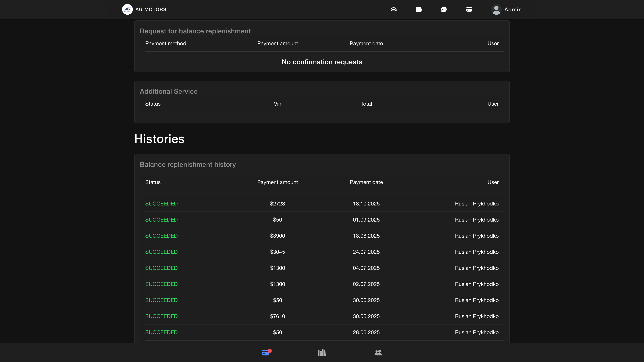This screenshot has height=362, width=644.
Task: Select the 18.10.2025 payment date
Action: click(366, 204)
